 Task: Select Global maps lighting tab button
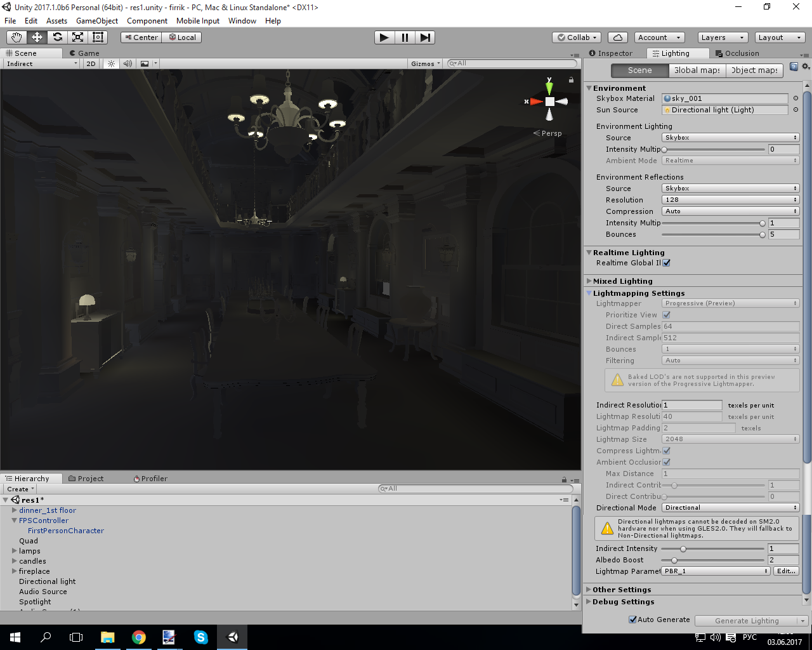[x=697, y=70]
